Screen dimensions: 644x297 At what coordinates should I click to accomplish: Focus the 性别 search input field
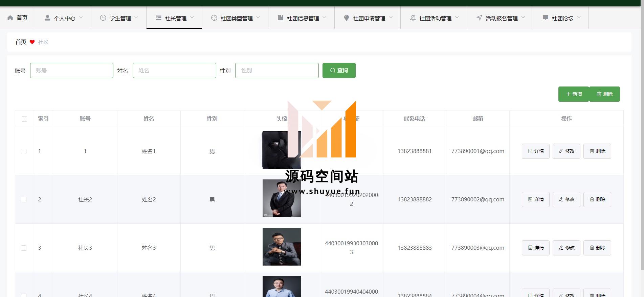[x=277, y=70]
